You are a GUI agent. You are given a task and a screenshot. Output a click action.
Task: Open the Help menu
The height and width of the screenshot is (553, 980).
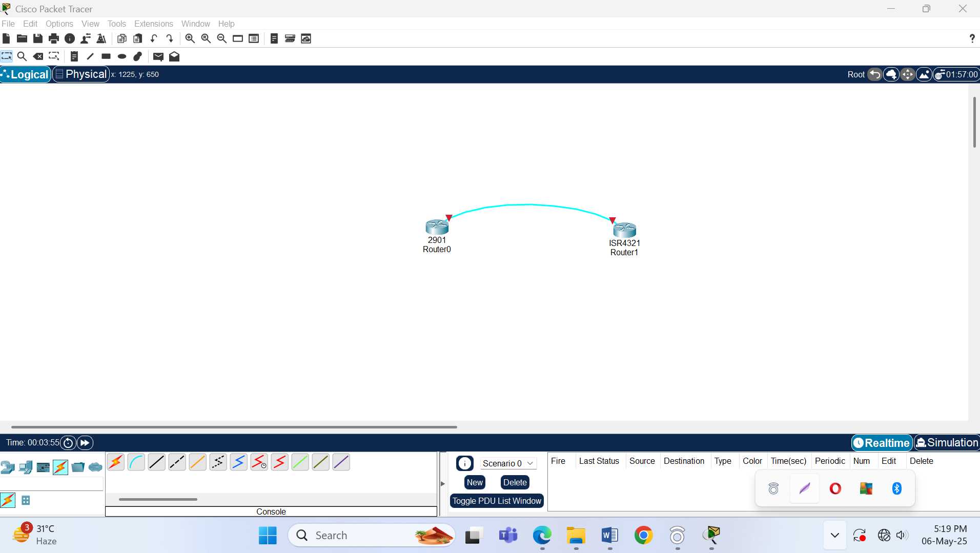point(226,24)
